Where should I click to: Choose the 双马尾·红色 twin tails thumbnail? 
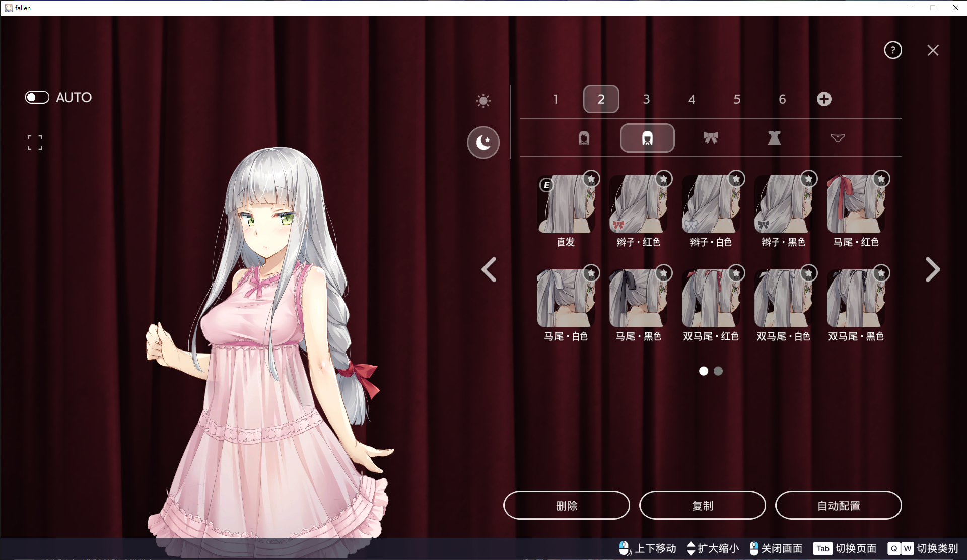coord(711,298)
